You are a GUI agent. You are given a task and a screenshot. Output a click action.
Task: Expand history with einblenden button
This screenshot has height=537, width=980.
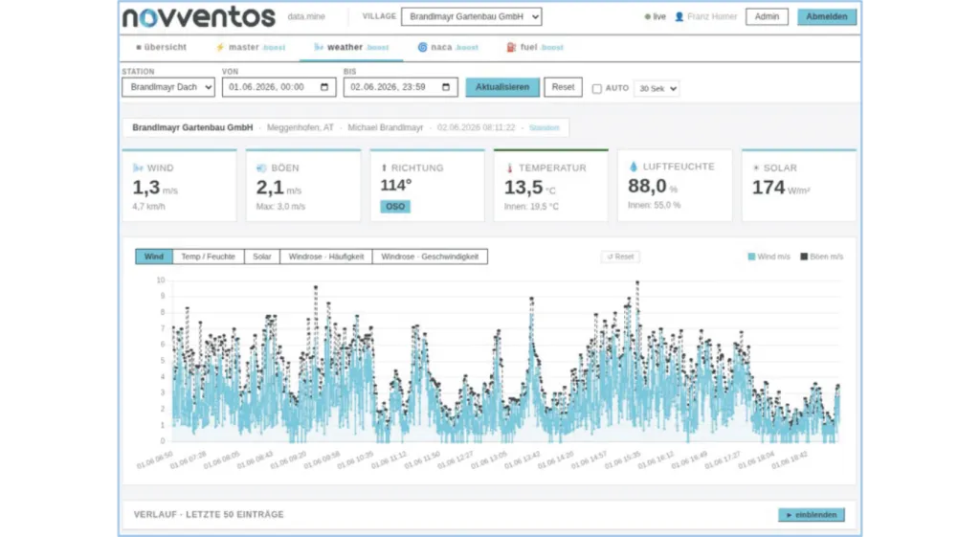pyautogui.click(x=812, y=514)
